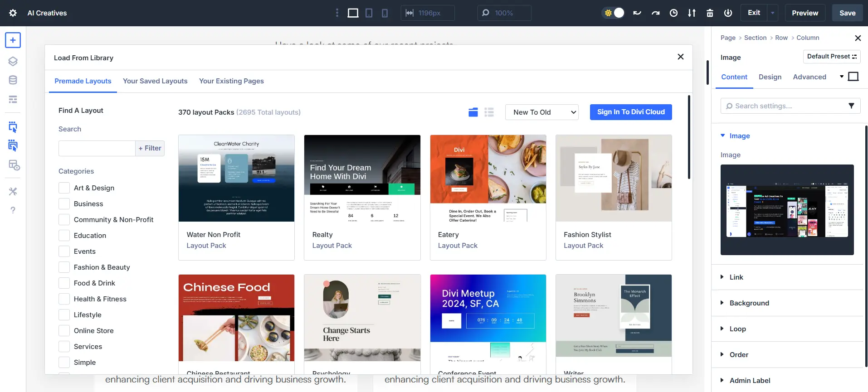Switch to list view of layouts
Viewport: 868px width, 392px height.
point(489,112)
